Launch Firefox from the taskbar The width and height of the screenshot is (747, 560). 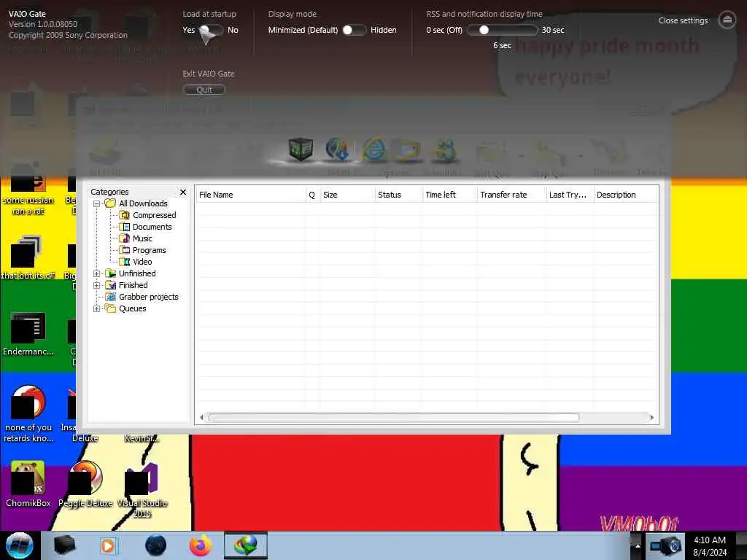click(201, 545)
